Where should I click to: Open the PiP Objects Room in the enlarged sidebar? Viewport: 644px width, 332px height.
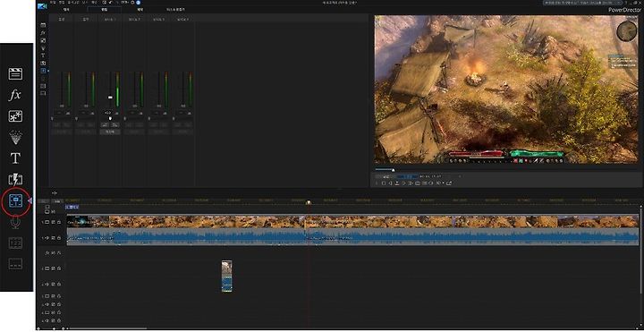15,116
